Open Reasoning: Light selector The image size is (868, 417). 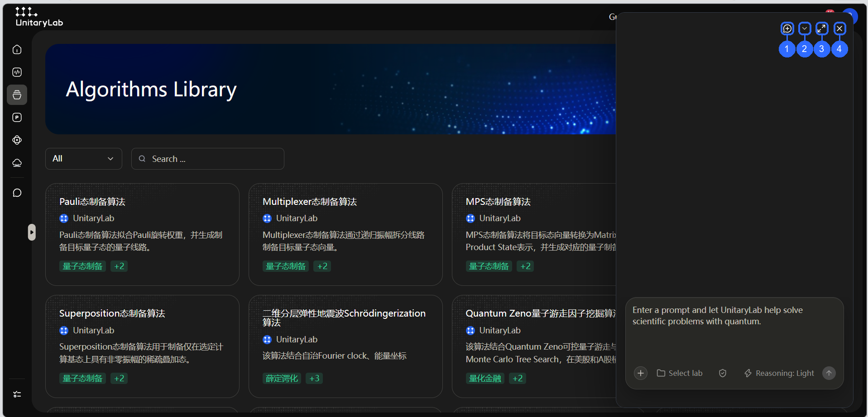(x=779, y=373)
